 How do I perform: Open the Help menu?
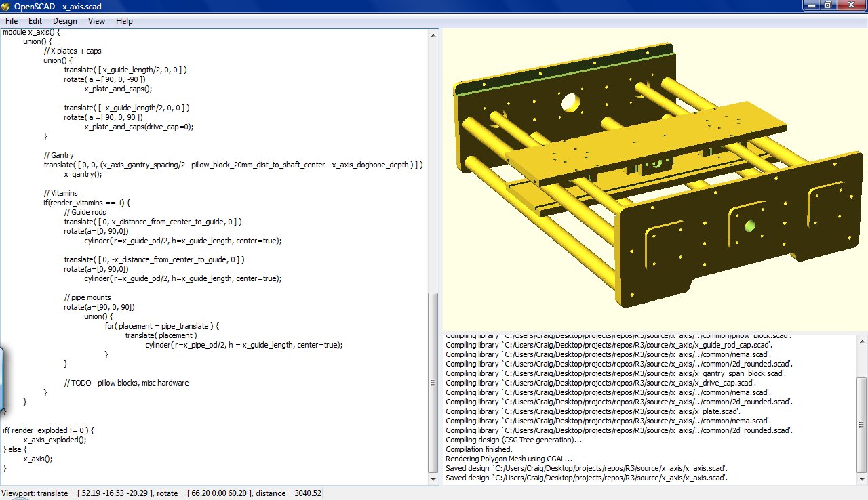124,21
